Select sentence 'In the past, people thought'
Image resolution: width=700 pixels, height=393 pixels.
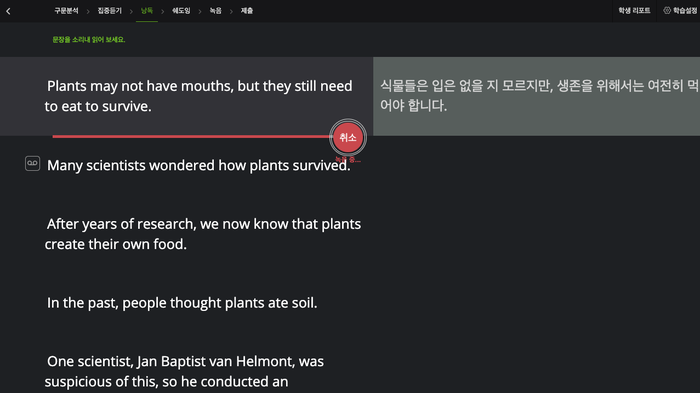click(182, 303)
